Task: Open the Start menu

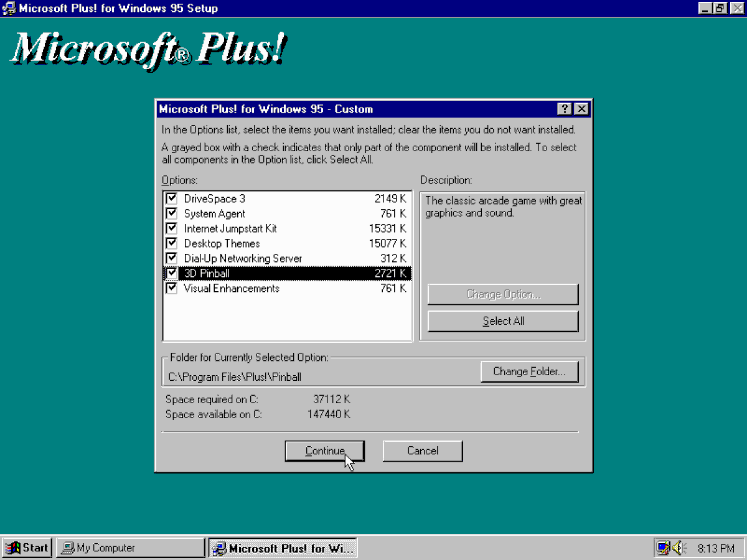Action: (27, 548)
